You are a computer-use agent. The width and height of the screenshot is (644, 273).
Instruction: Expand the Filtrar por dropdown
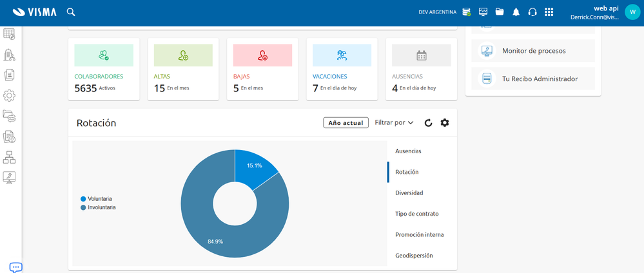coord(394,123)
